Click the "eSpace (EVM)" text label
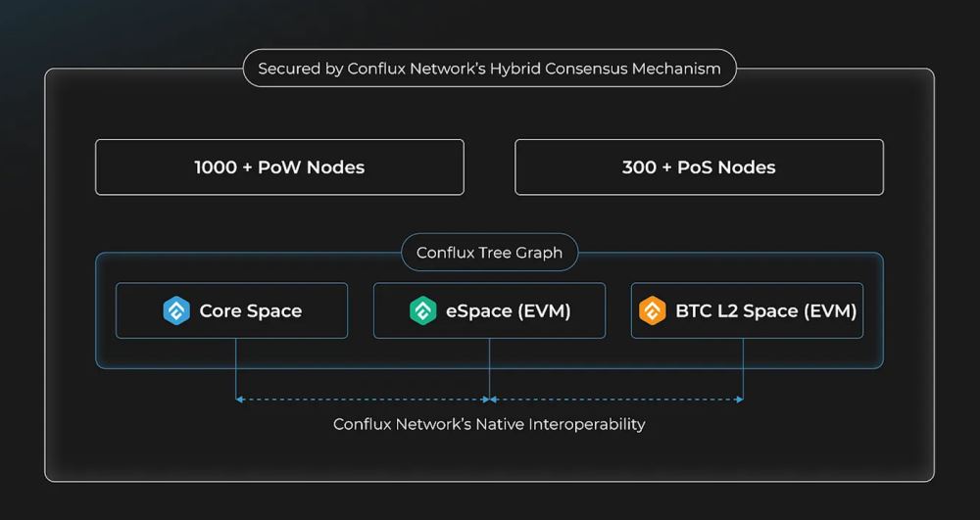Image resolution: width=980 pixels, height=520 pixels. pos(510,311)
